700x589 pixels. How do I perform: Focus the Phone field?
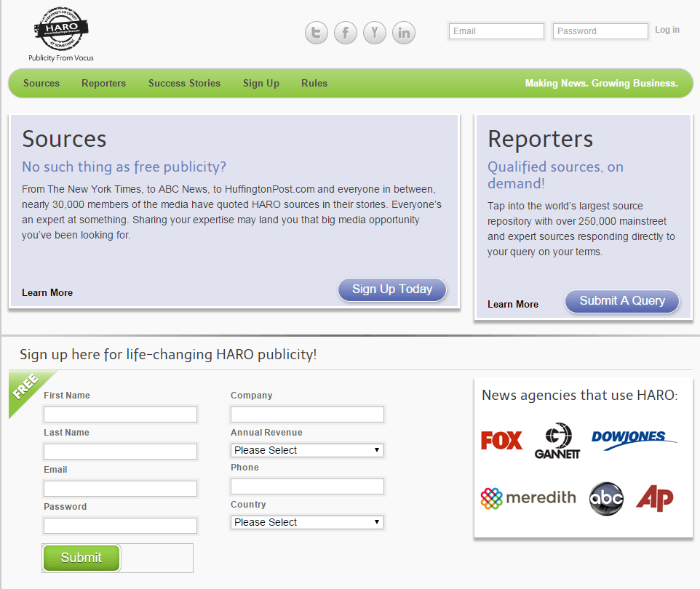pyautogui.click(x=307, y=486)
